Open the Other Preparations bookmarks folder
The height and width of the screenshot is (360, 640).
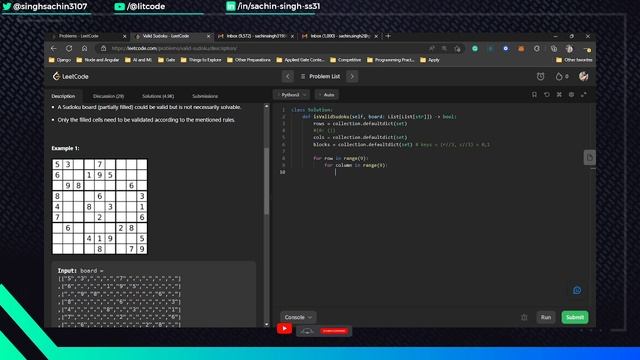pos(249,60)
